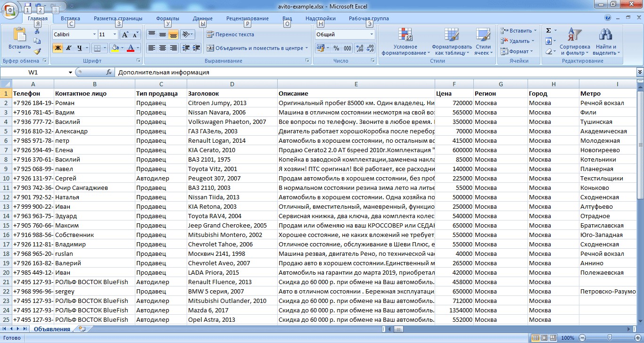Click the formula bar input field
The width and height of the screenshot is (644, 343).
[x=376, y=73]
